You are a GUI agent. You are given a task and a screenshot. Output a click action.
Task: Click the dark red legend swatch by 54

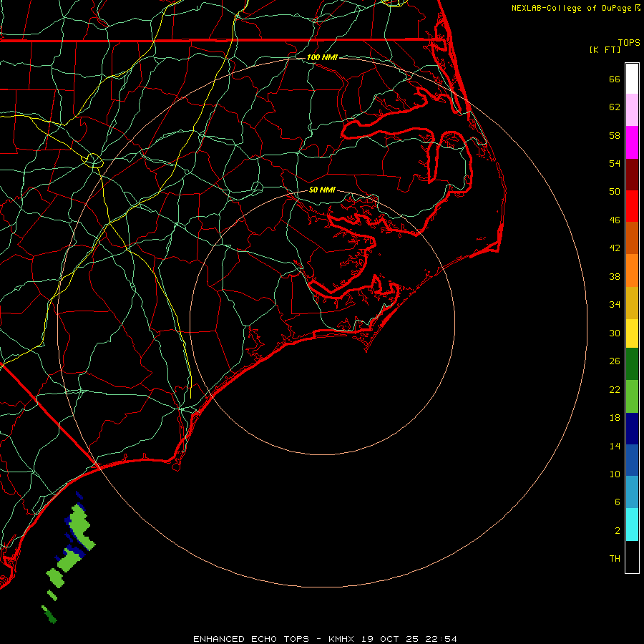[x=632, y=175]
